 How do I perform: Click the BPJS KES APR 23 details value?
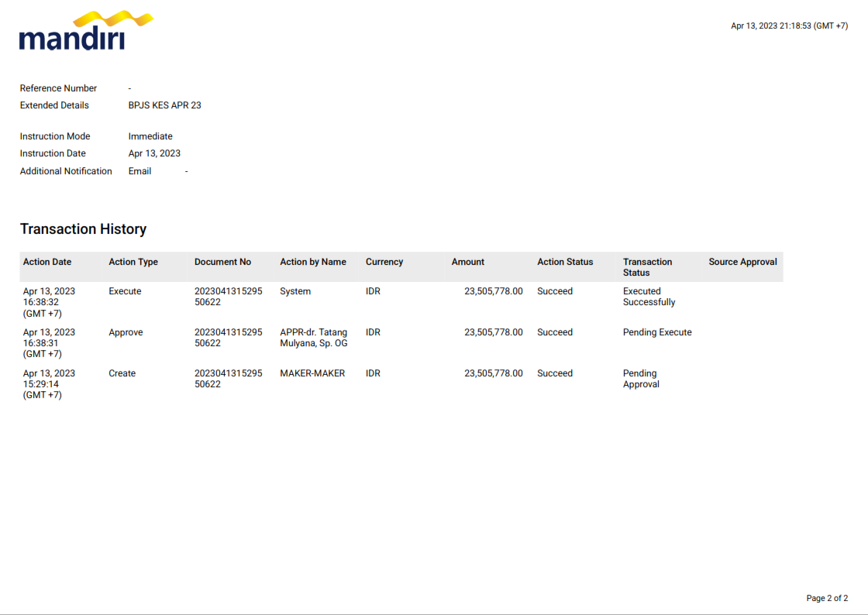click(x=164, y=105)
